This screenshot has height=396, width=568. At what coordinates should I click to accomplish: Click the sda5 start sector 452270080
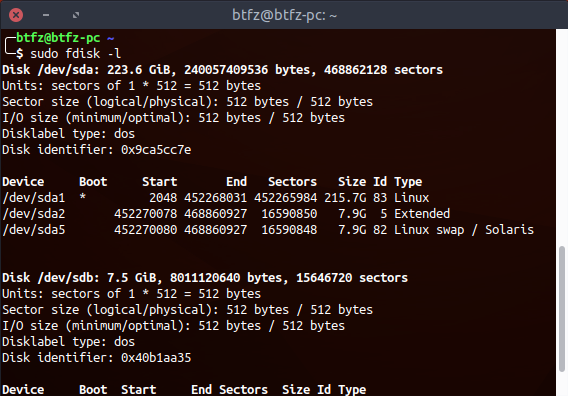[146, 230]
